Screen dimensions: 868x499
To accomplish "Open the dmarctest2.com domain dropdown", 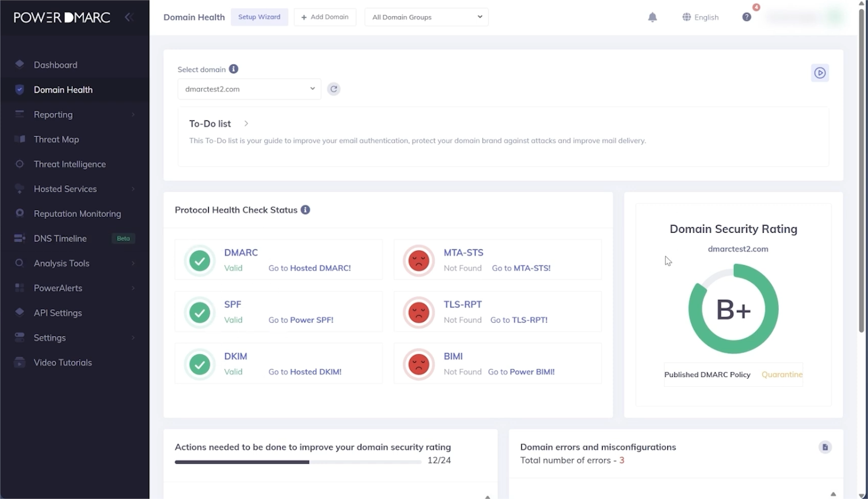I will tap(249, 89).
